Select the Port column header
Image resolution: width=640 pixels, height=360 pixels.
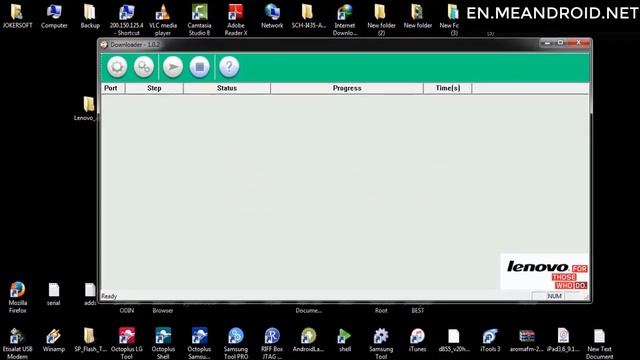[113, 88]
